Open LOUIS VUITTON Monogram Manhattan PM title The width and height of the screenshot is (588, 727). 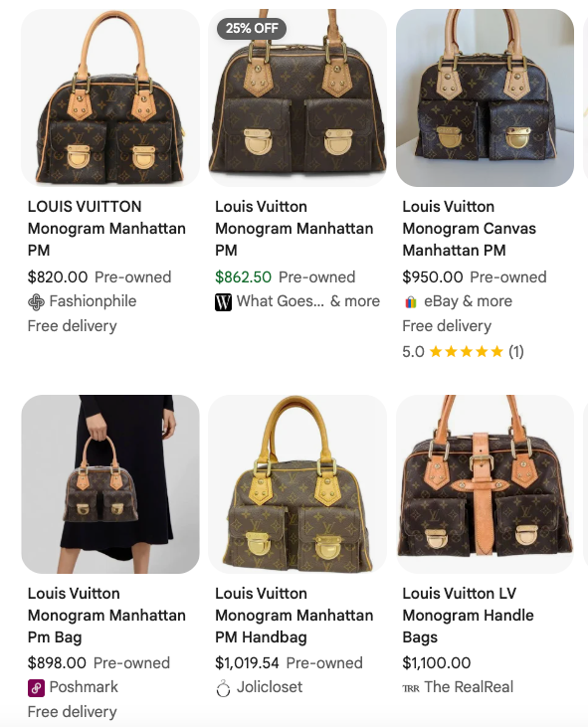click(x=106, y=229)
